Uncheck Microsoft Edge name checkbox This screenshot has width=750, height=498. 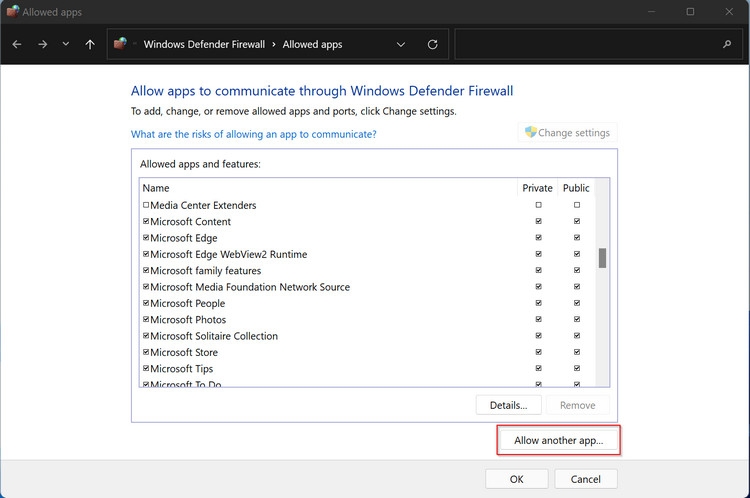click(x=146, y=237)
